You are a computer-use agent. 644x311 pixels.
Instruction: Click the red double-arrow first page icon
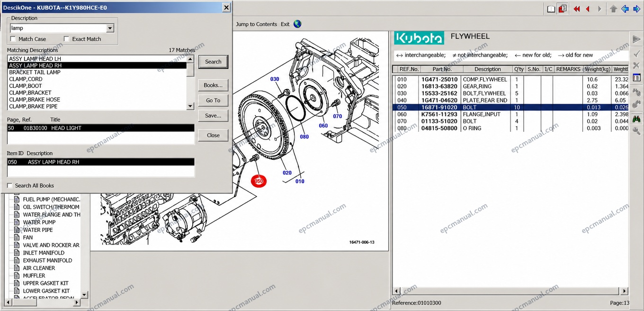(576, 9)
